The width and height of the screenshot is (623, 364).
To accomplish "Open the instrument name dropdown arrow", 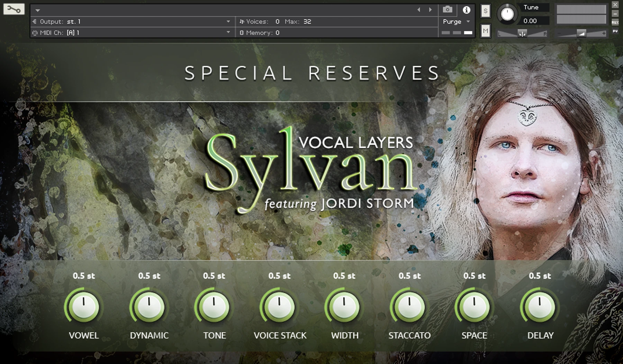I will [38, 10].
